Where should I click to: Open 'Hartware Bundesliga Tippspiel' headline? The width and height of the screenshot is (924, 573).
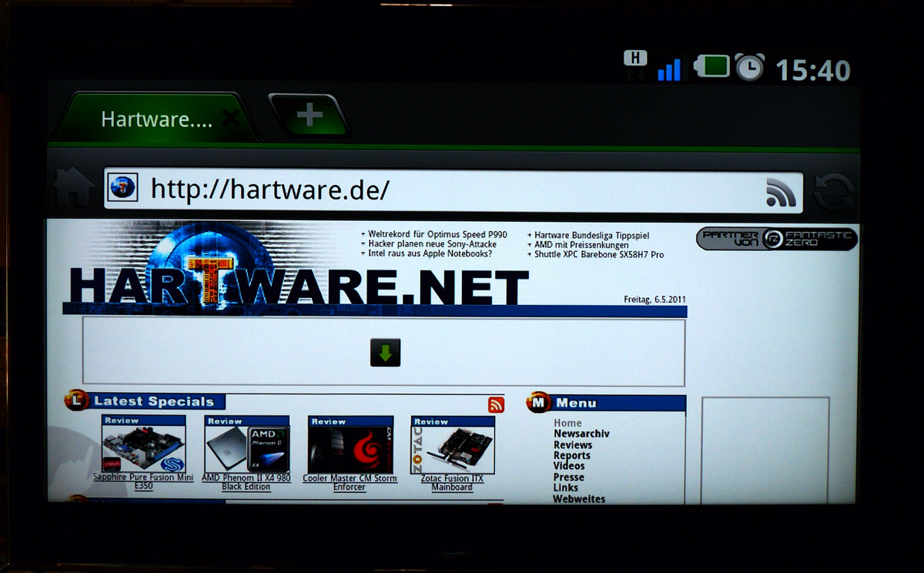coord(591,235)
